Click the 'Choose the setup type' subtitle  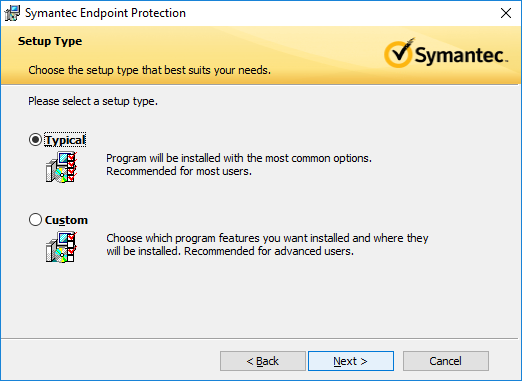tap(149, 70)
